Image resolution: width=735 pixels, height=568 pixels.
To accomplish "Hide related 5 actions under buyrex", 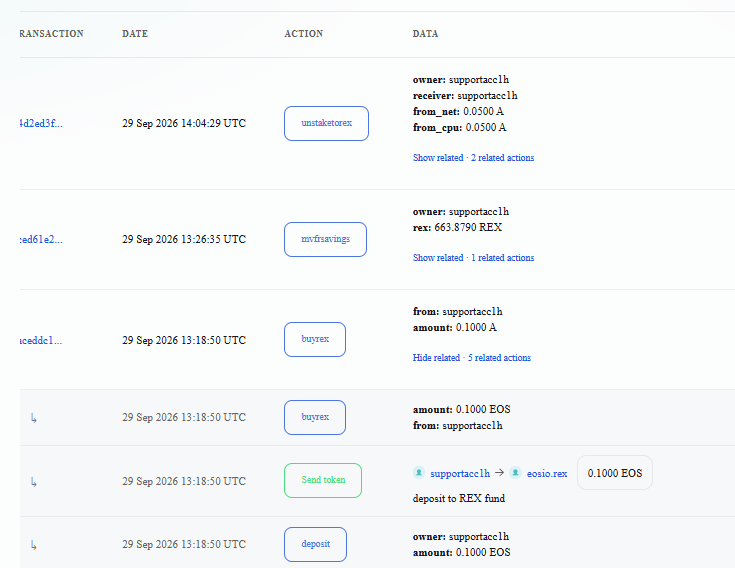I will tap(472, 358).
